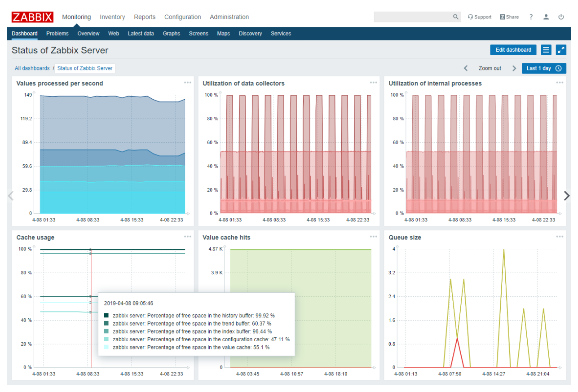Switch to the Problems tab
The width and height of the screenshot is (578, 392).
(x=57, y=34)
